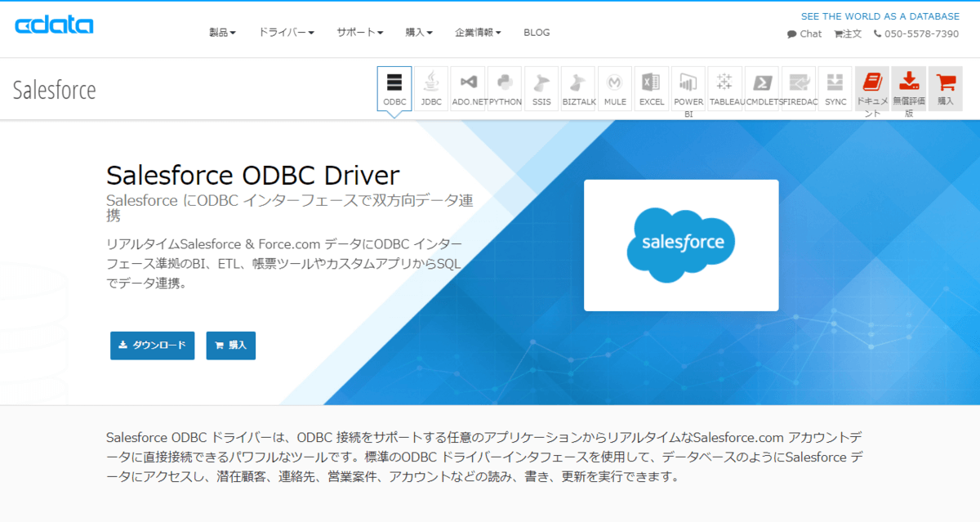This screenshot has height=522, width=980.
Task: Click the blue ダウンロード button
Action: pos(153,346)
